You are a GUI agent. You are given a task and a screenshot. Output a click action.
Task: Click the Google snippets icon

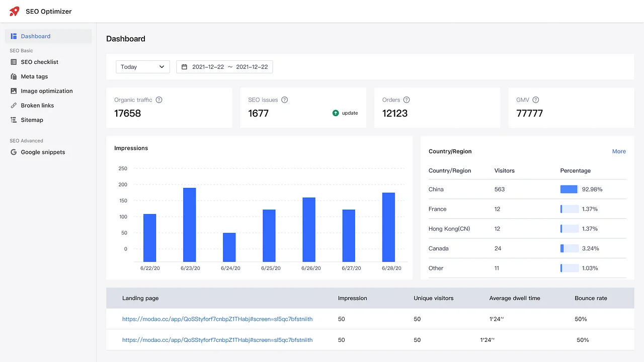pyautogui.click(x=14, y=152)
